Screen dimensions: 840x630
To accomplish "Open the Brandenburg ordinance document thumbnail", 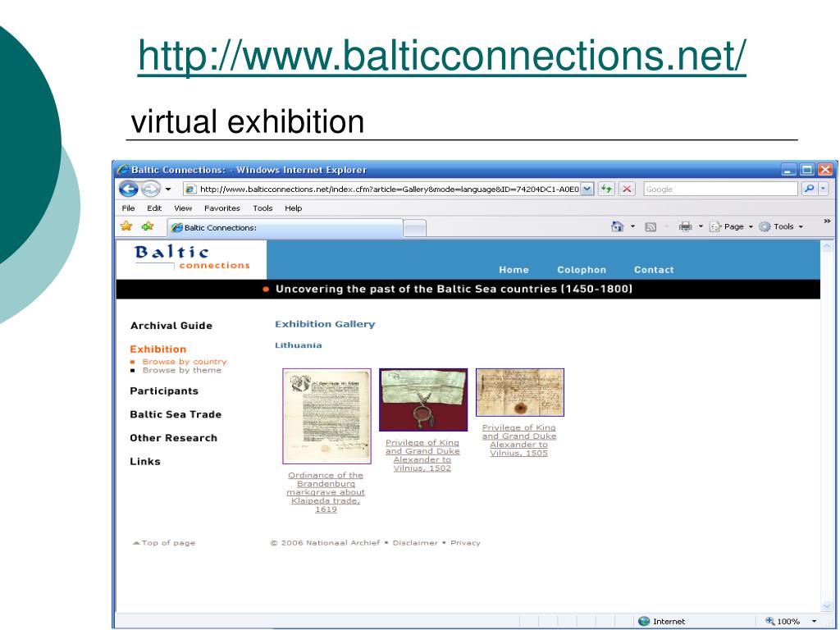I will (326, 416).
